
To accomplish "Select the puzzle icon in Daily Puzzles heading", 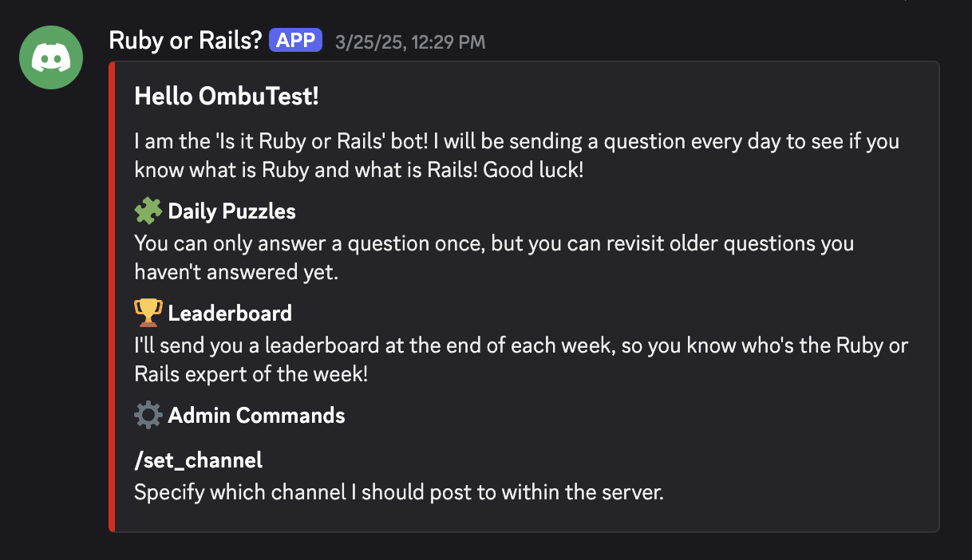I will tap(148, 211).
